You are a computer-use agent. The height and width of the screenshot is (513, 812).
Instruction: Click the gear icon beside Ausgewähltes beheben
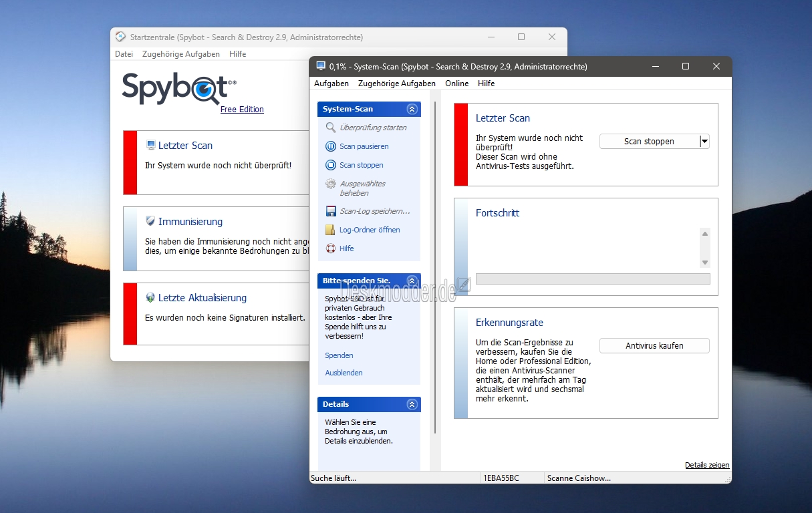[x=331, y=184]
